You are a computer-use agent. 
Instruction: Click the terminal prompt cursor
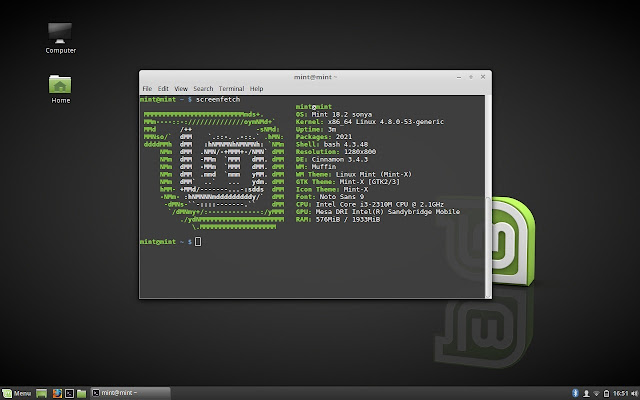(198, 242)
